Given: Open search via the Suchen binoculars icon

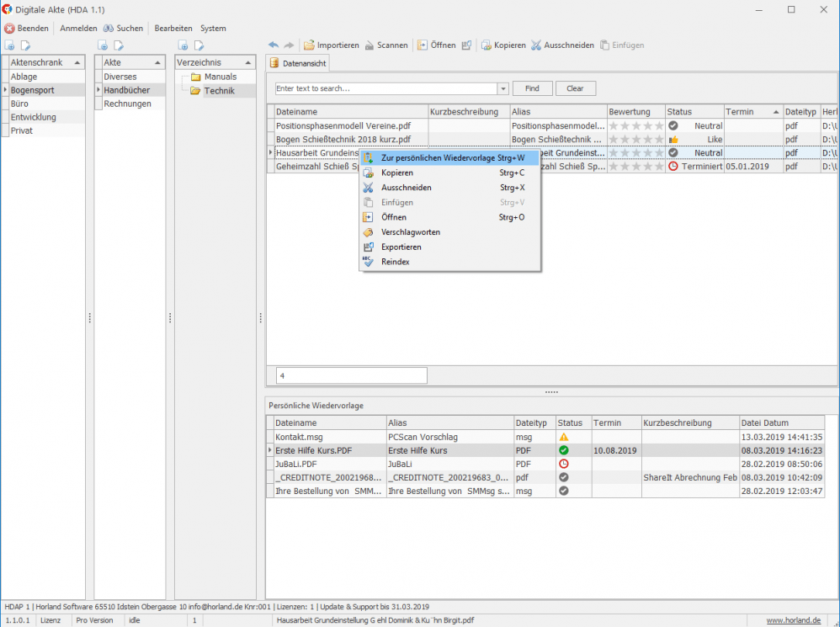Looking at the screenshot, I should 109,29.
